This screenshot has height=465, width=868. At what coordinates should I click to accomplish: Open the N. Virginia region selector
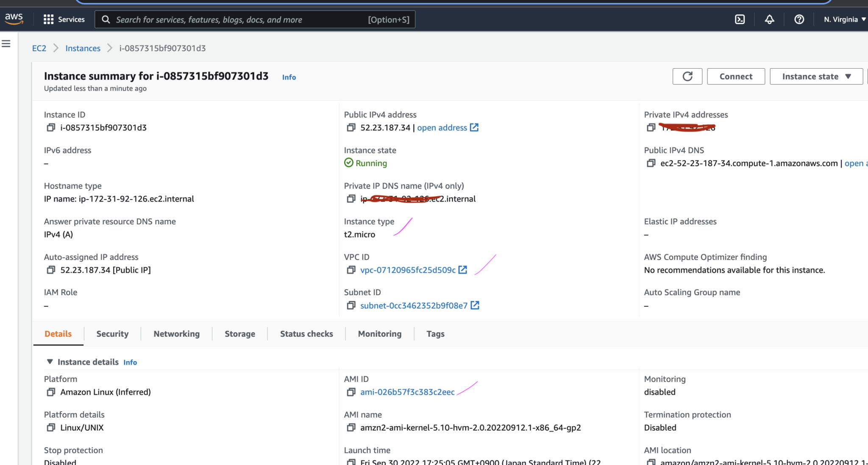843,19
